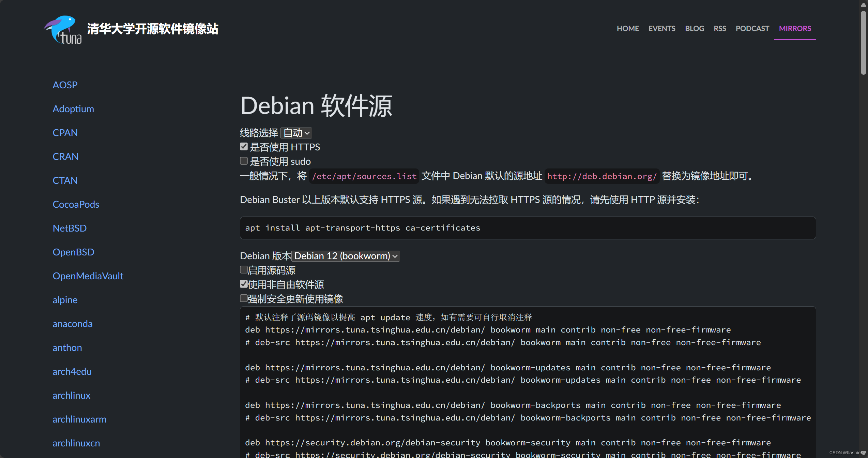
Task: Click the apt install command code box
Action: click(x=528, y=228)
